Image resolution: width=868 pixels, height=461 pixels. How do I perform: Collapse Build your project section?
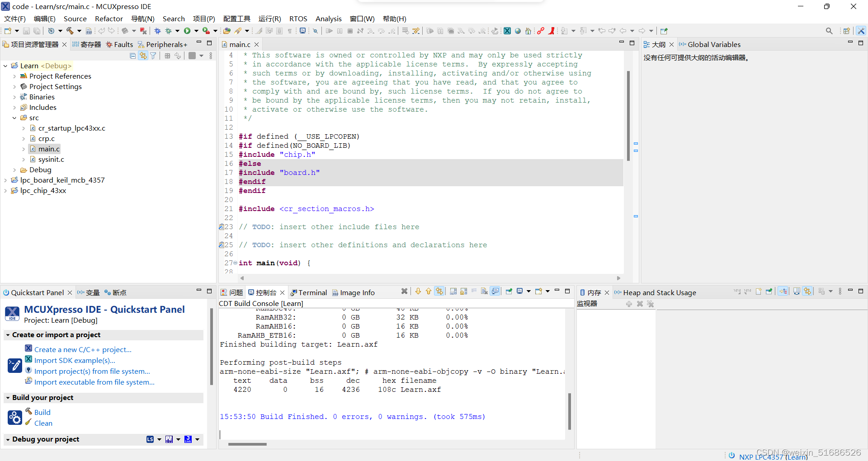click(x=8, y=398)
